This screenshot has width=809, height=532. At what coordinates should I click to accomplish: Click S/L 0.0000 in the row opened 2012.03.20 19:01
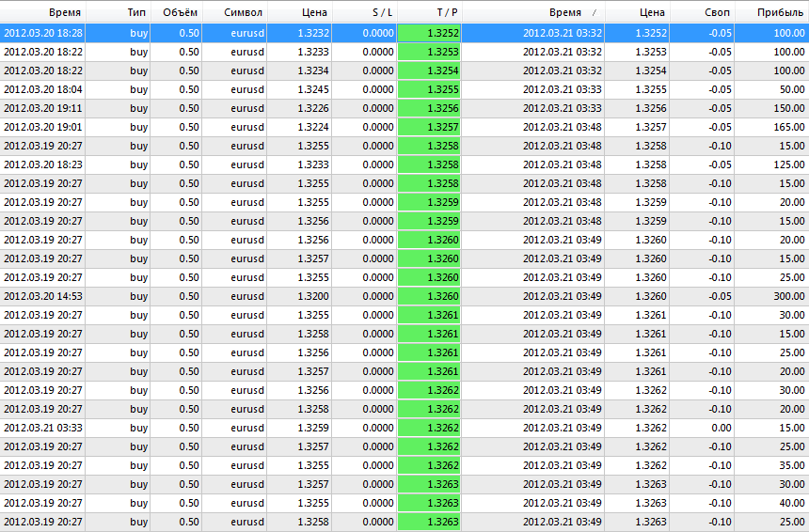pos(378,127)
